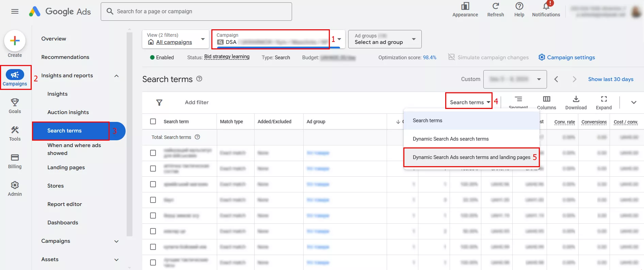Click Add filter

(x=197, y=102)
